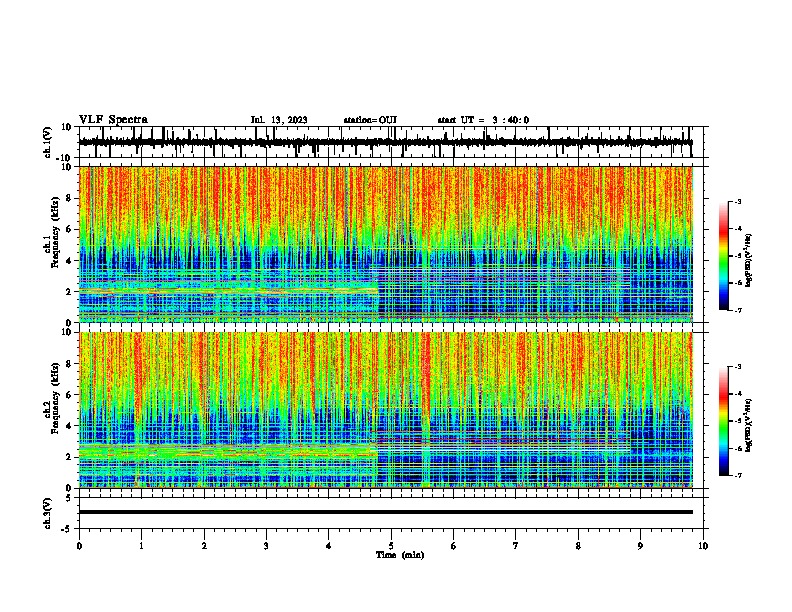792x612 pixels.
Task: Click the ch.1(V) waveform trace panel
Action: [393, 142]
